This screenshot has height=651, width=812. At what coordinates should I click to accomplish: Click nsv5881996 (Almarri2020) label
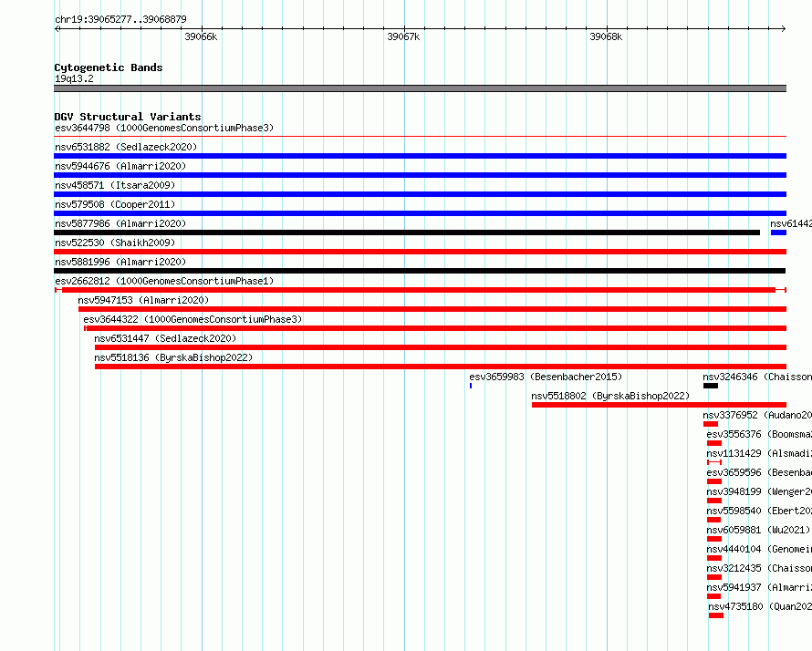tap(120, 262)
